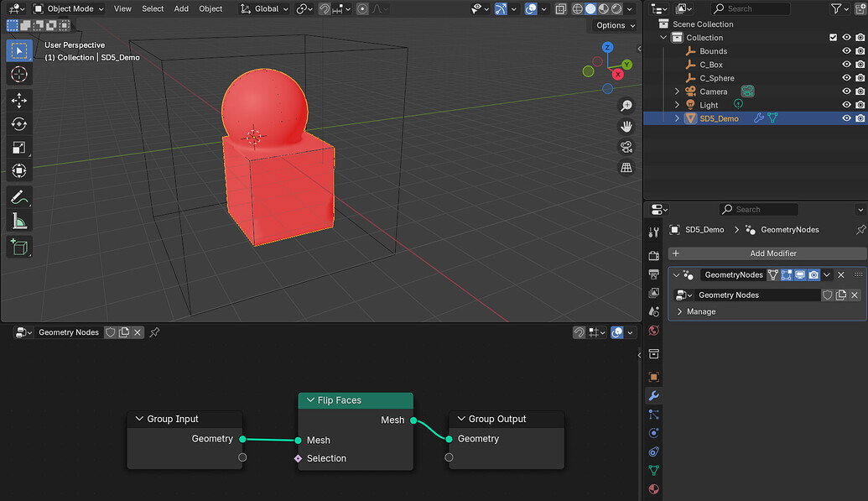The width and height of the screenshot is (868, 501).
Task: Toggle SD5_Demo viewport visibility eye
Action: (x=846, y=118)
